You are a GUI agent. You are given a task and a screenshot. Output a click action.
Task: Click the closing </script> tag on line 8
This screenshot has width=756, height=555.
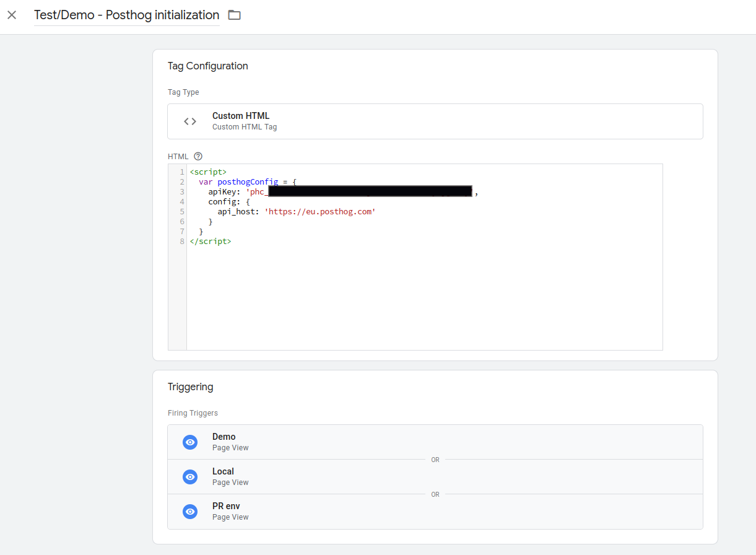pyautogui.click(x=211, y=242)
